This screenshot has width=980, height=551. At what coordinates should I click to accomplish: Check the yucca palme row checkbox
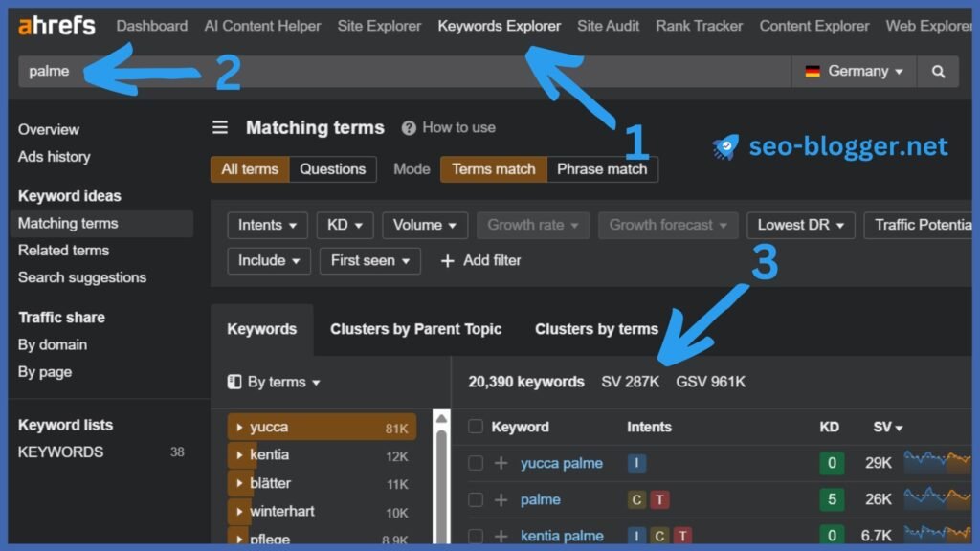pyautogui.click(x=476, y=463)
